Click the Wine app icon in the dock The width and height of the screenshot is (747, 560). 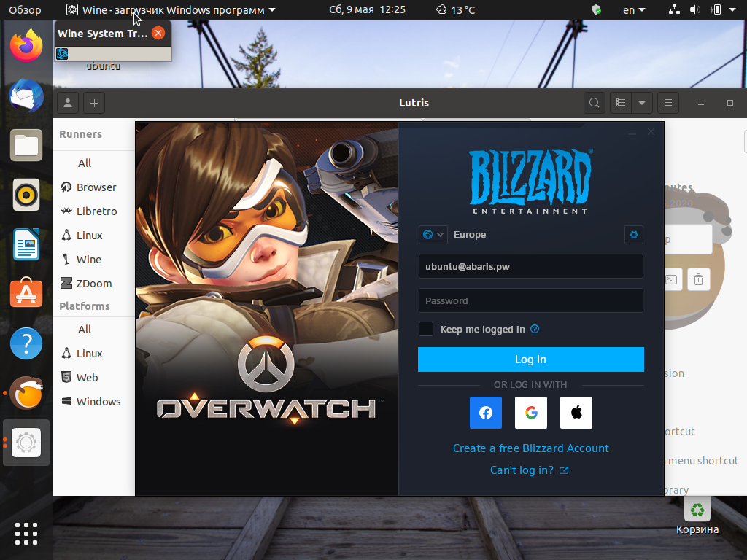(x=26, y=443)
